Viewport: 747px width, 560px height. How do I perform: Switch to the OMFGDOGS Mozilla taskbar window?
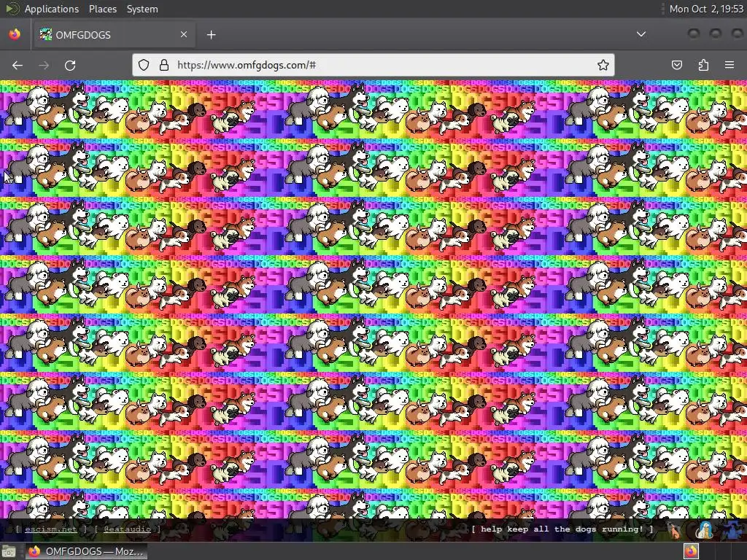coord(86,551)
